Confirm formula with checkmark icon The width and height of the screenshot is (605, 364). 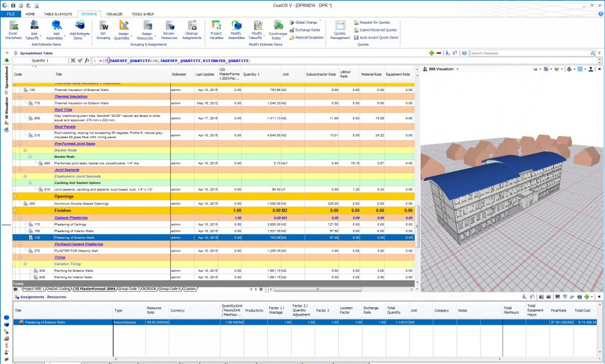point(80,60)
